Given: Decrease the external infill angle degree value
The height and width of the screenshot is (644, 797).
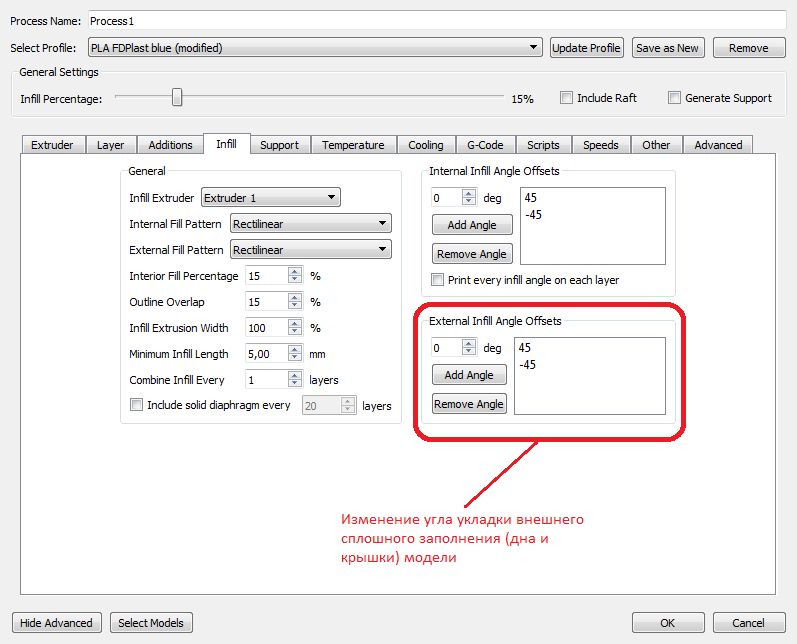Looking at the screenshot, I should point(469,352).
